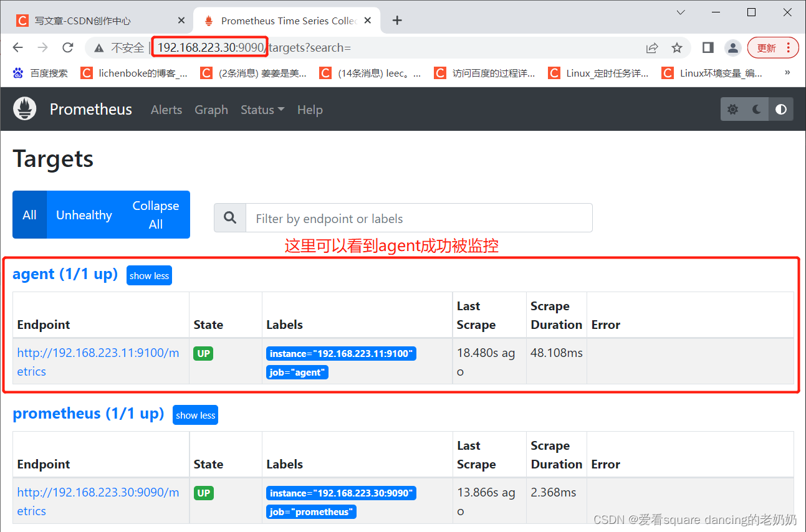This screenshot has height=532, width=806.
Task: Open browser side panel icon
Action: click(708, 48)
